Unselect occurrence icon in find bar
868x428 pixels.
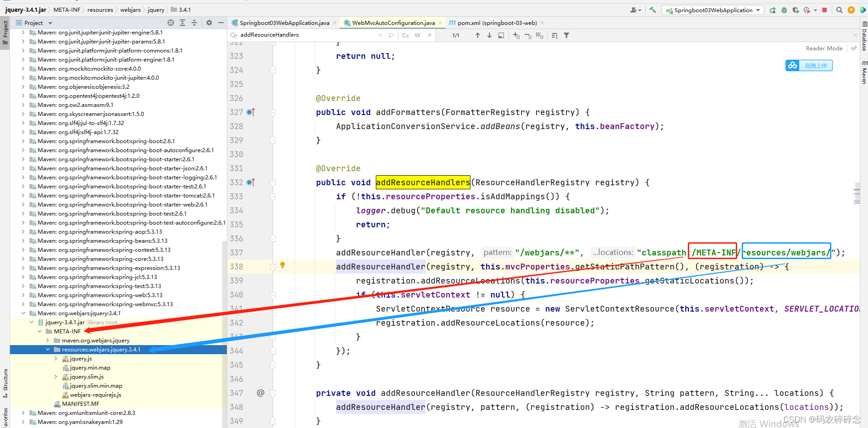(x=528, y=35)
